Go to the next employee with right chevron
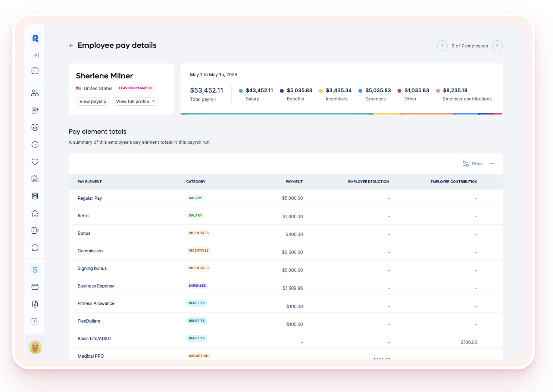The height and width of the screenshot is (392, 553). click(x=497, y=46)
